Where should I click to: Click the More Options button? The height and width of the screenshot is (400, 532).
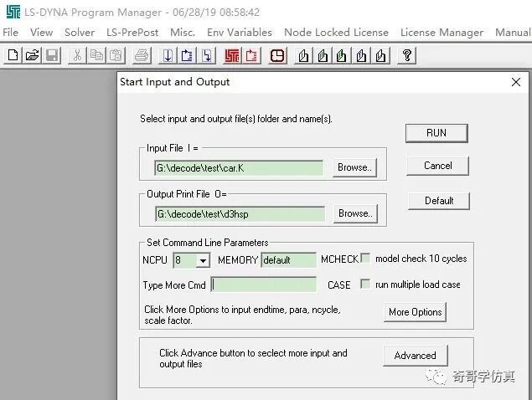[x=416, y=312]
